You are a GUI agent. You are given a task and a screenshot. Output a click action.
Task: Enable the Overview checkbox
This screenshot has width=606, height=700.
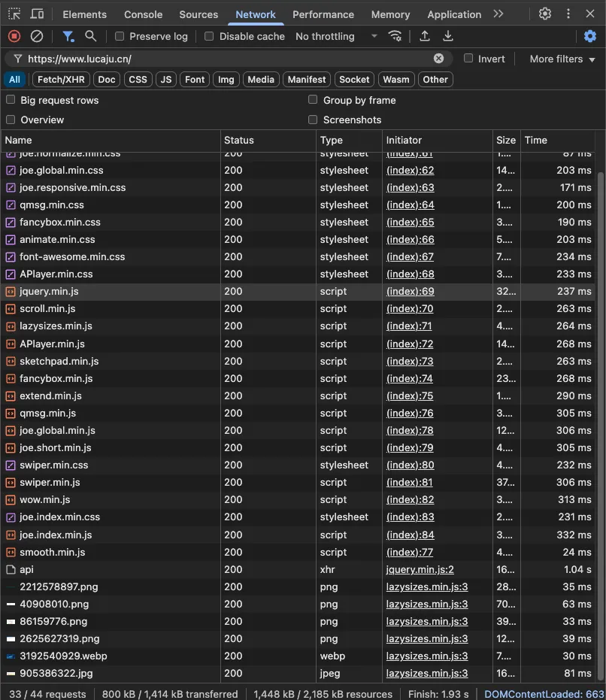click(x=11, y=120)
